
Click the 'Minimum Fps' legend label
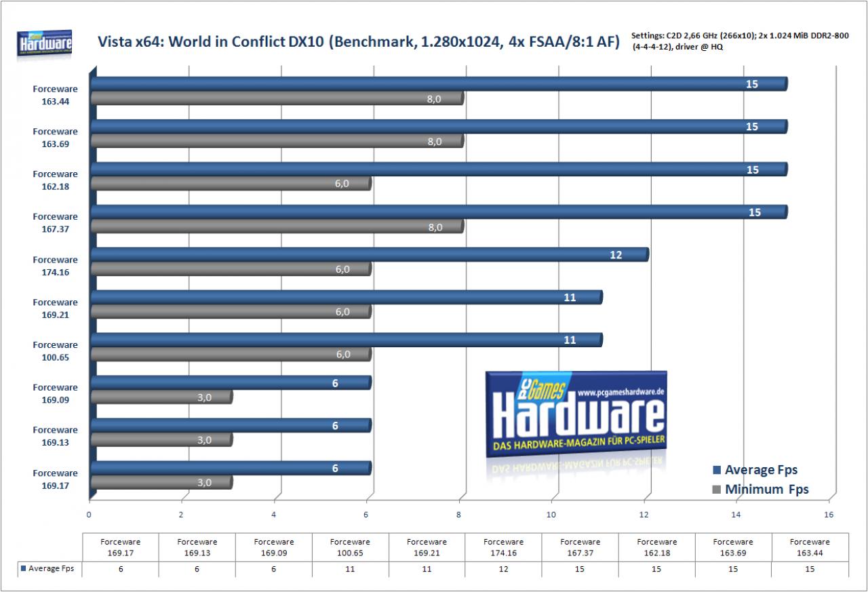(x=766, y=490)
